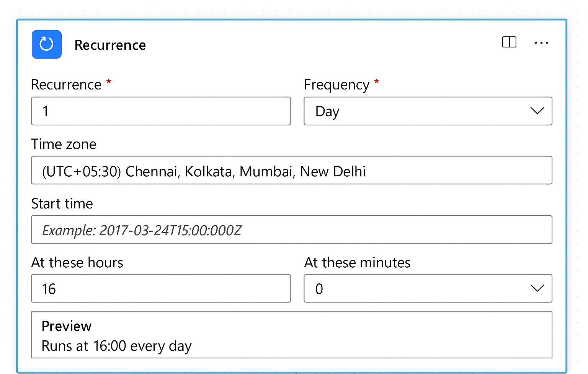The width and height of the screenshot is (588, 374).
Task: Click the 'Start time' field label
Action: click(x=62, y=203)
